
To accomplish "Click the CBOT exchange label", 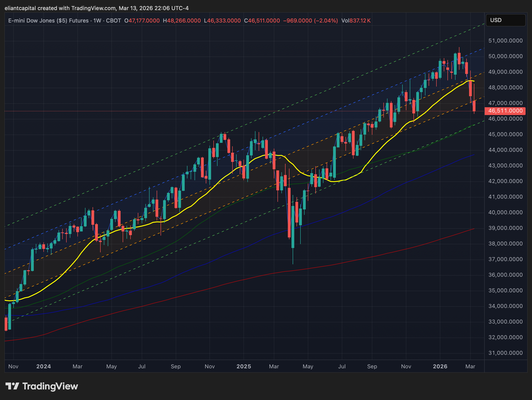I will coord(113,21).
